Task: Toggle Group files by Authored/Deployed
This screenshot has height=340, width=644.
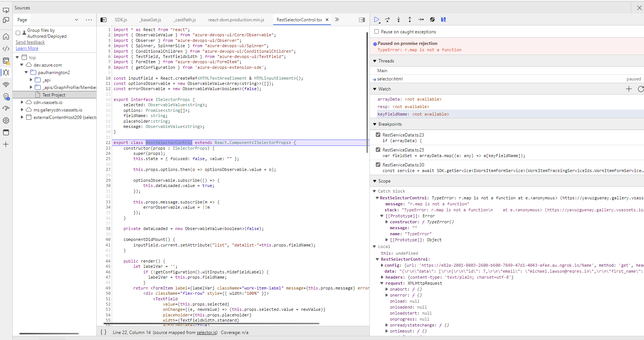Action: (18, 33)
